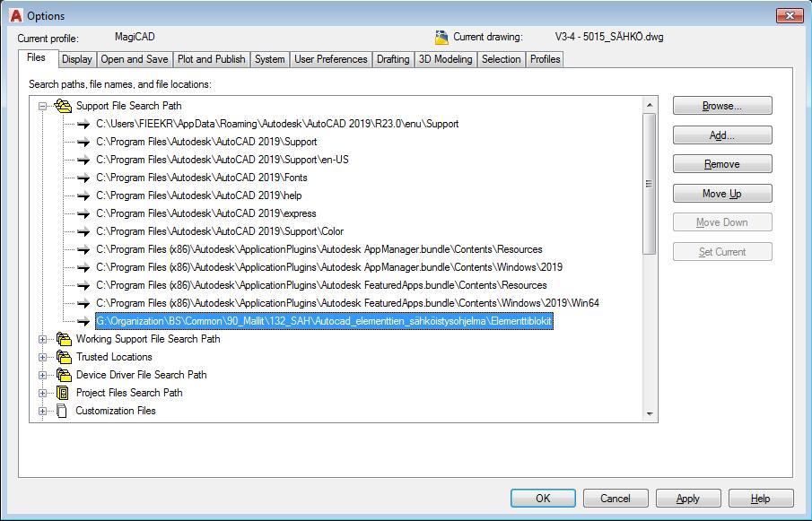Select the Customization Files tree label
Screen dimensions: 812x521
(x=116, y=411)
